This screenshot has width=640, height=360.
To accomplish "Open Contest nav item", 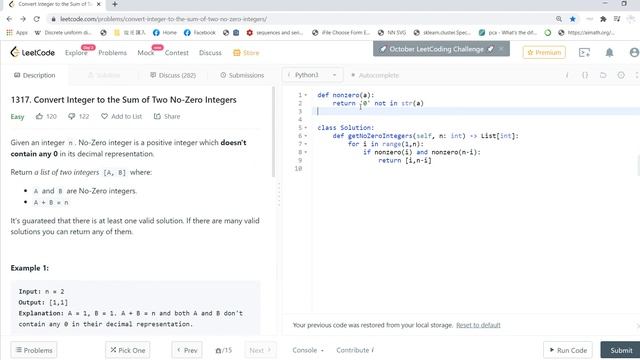I will (176, 53).
